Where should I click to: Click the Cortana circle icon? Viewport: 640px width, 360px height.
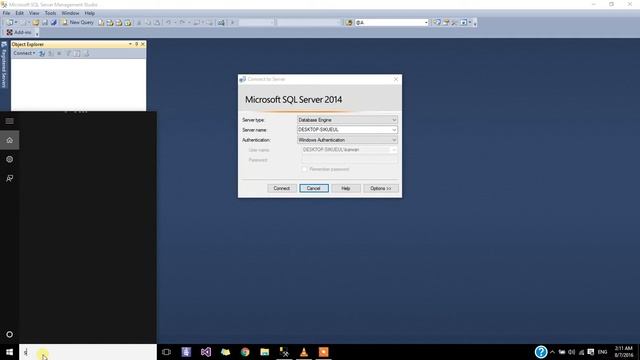pos(9,334)
